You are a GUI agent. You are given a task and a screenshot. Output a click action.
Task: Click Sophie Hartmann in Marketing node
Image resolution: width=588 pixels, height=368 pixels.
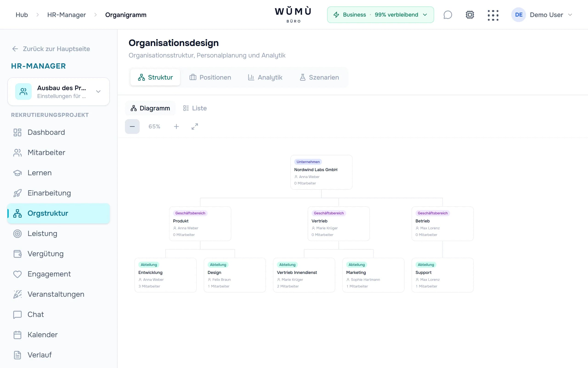coord(365,280)
